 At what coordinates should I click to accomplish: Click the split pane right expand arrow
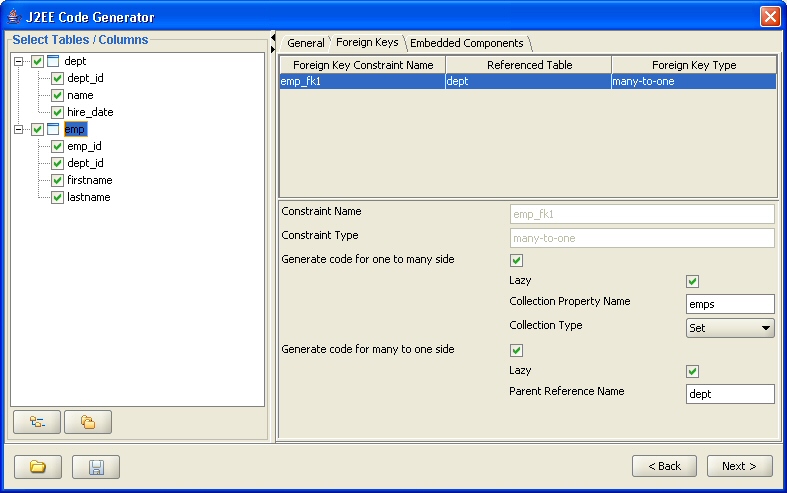click(x=273, y=49)
